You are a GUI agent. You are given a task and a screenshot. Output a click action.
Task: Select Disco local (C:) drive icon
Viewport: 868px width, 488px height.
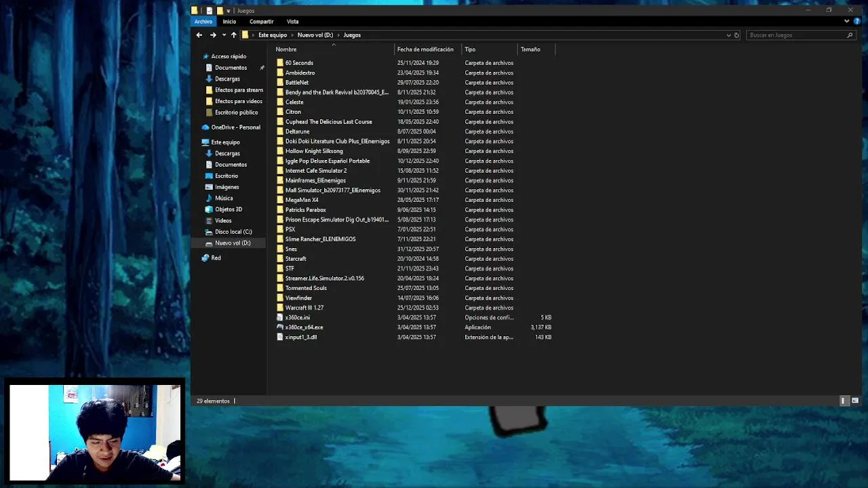pyautogui.click(x=210, y=232)
